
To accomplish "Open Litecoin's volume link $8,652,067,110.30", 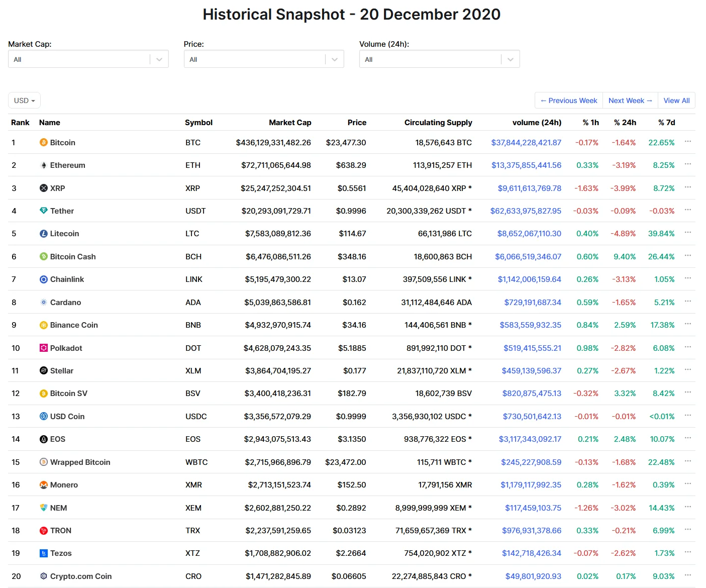I will pyautogui.click(x=529, y=234).
